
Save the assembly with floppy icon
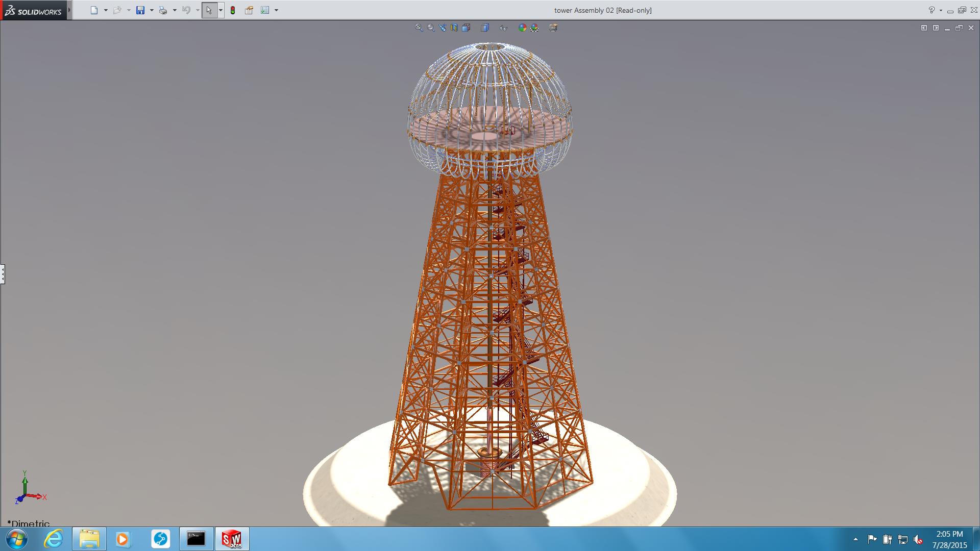click(x=140, y=10)
